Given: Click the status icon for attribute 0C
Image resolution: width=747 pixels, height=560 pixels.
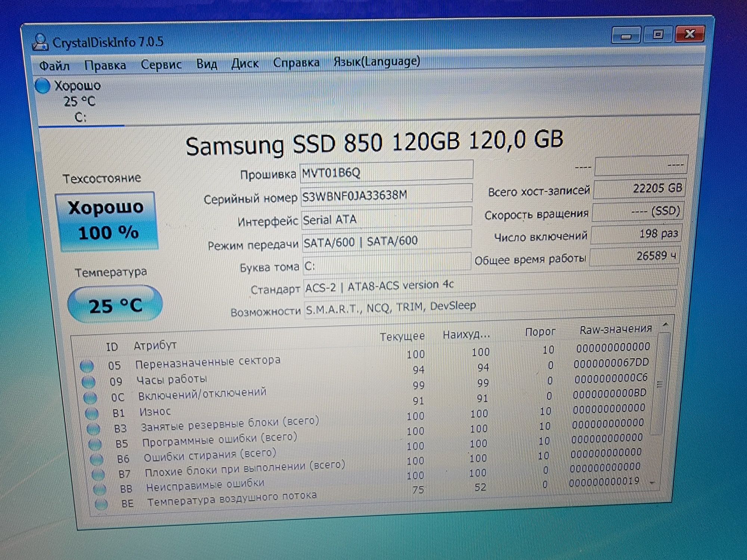Looking at the screenshot, I should [90, 398].
